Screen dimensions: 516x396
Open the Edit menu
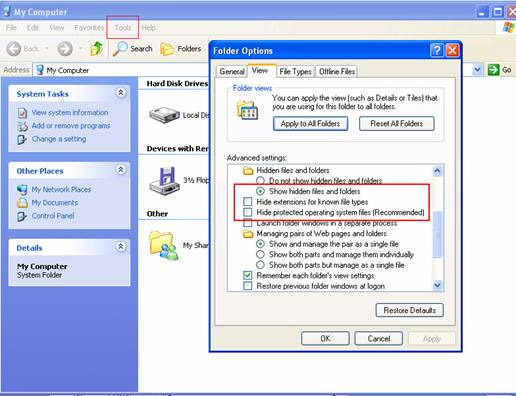point(33,28)
